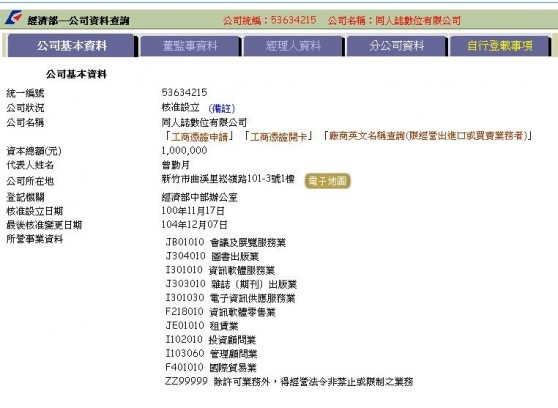Image resolution: width=558 pixels, height=408 pixels.
Task: Click the 經濟部—公司資料查詢 header title
Action: (x=78, y=21)
